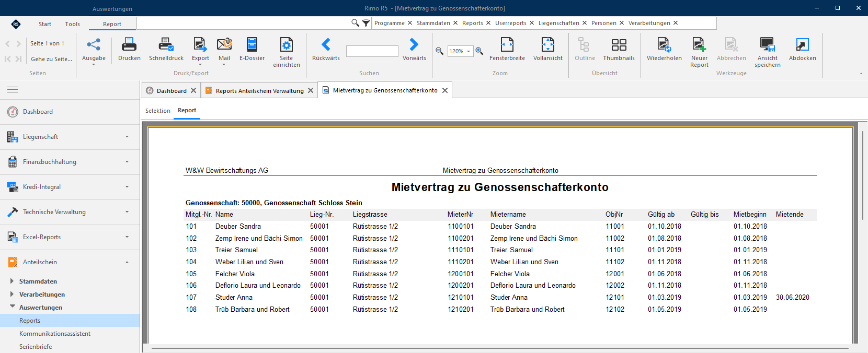
Task: Toggle the sidebar hamburger menu
Action: tap(13, 90)
